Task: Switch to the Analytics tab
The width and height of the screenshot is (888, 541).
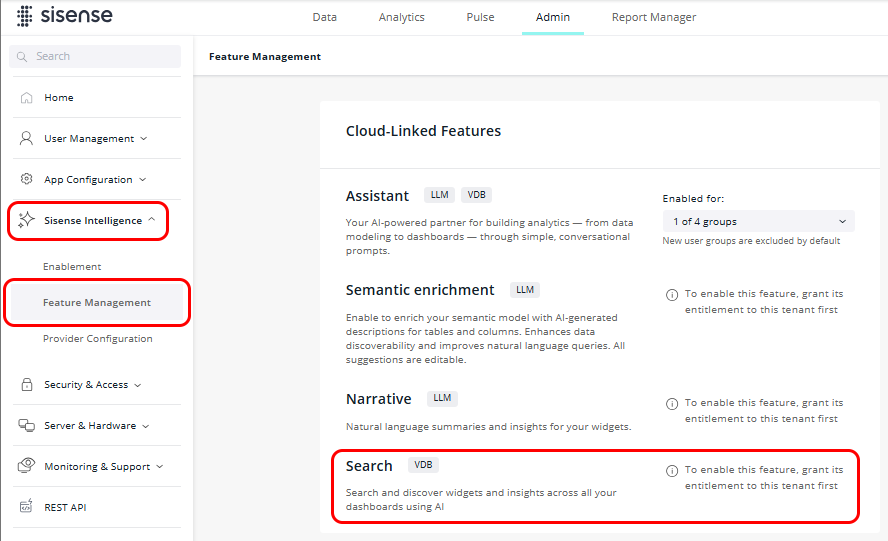Action: [x=402, y=17]
